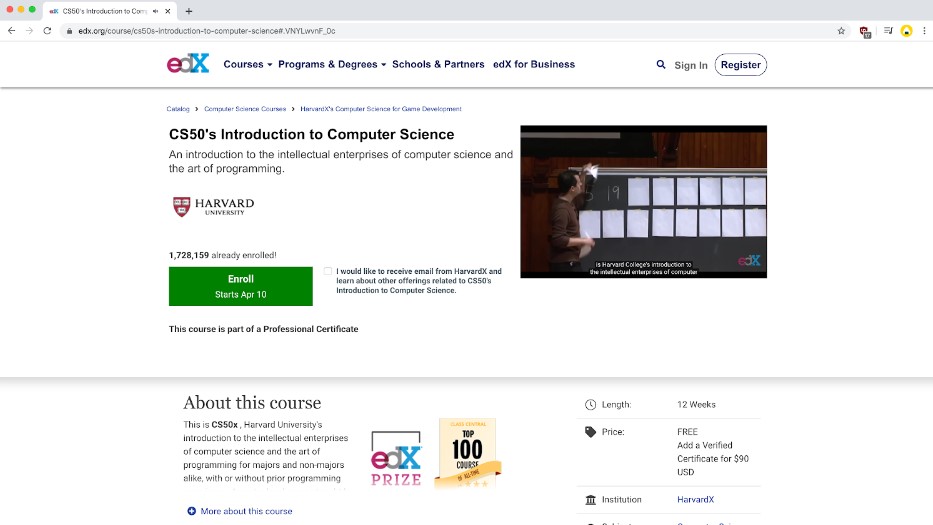Click the edX Prize badge
The height and width of the screenshot is (525, 933).
pyautogui.click(x=396, y=458)
